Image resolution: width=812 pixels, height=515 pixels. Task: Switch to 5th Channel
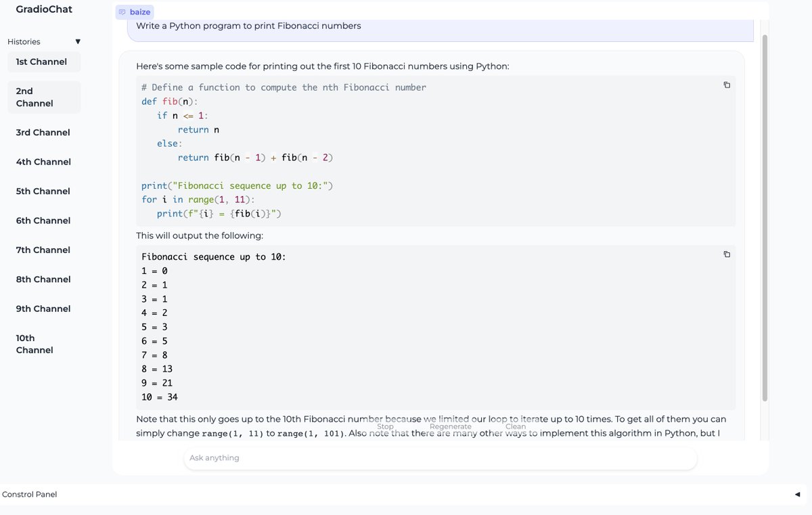44,192
